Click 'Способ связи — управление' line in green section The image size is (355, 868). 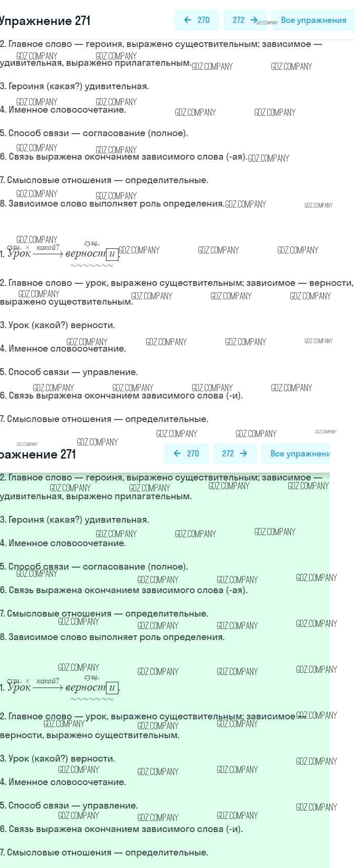69,805
